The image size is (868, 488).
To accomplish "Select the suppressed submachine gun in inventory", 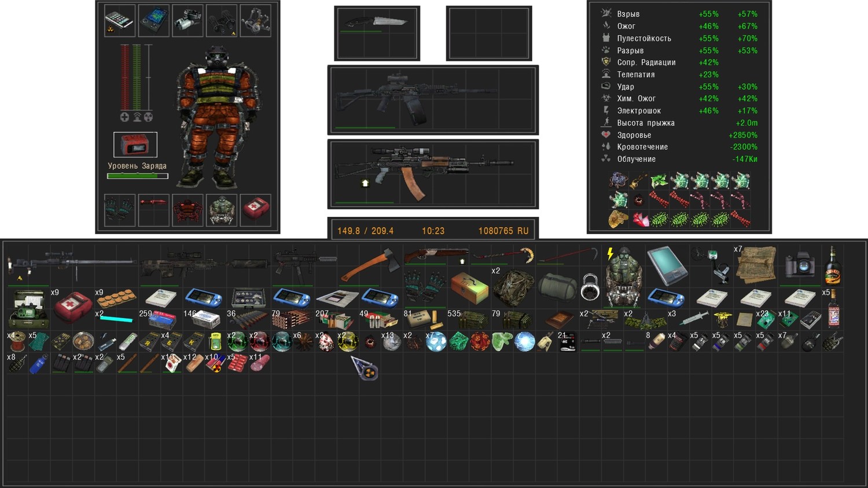I will pos(304,265).
